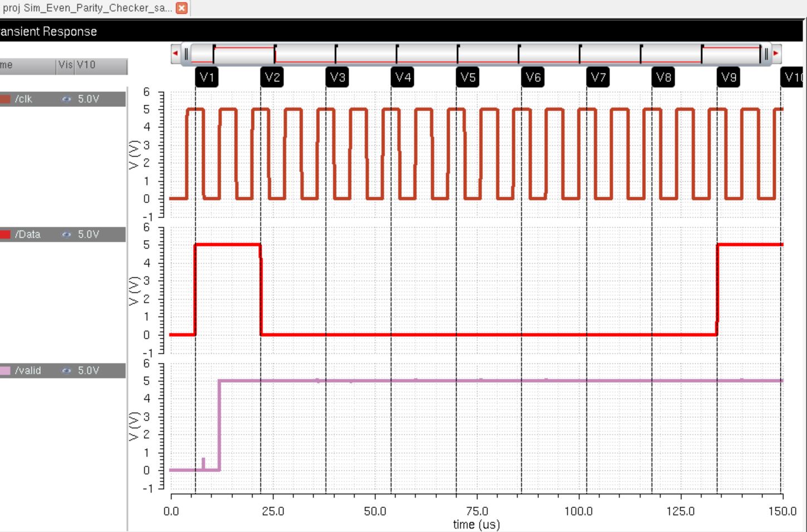Click the /valid trace color swatch
Image resolution: width=807 pixels, height=532 pixels.
(5, 370)
